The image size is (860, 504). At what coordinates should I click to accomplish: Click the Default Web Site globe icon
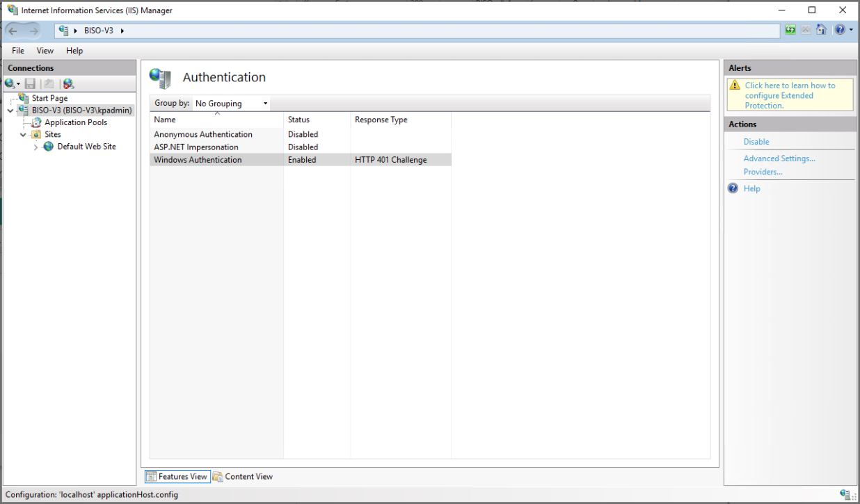tap(49, 147)
